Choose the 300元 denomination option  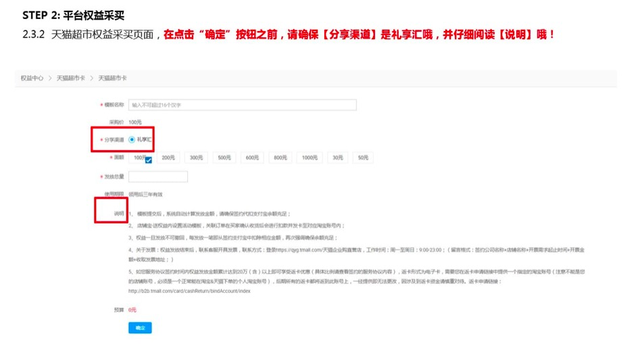point(197,158)
